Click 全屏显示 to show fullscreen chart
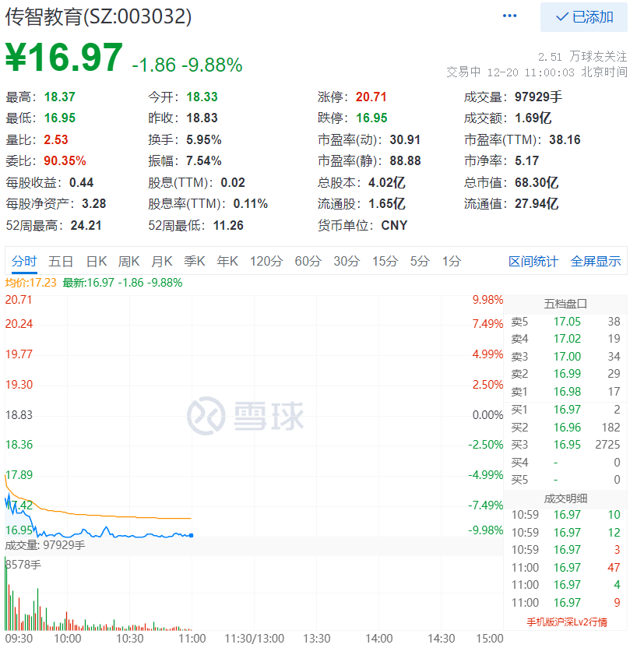This screenshot has width=644, height=648. click(x=596, y=262)
